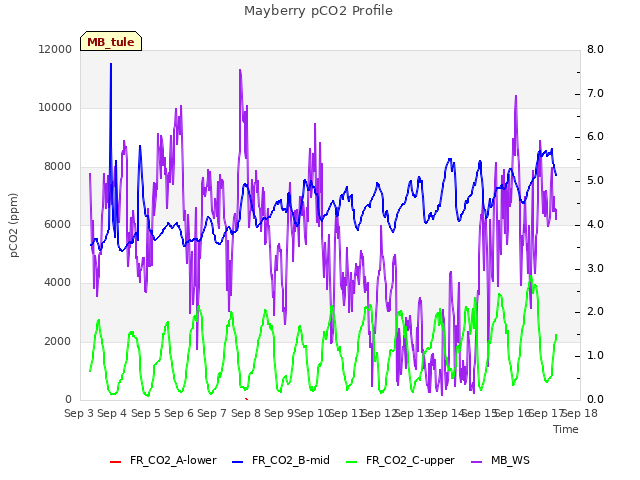
Task: Click the Sep 8 date tick label
Action: (x=246, y=413)
